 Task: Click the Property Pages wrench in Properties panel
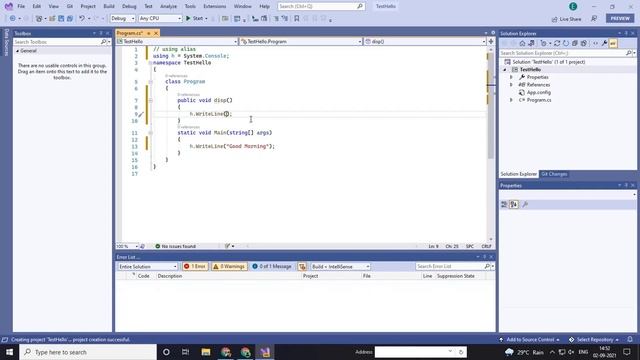tap(525, 204)
